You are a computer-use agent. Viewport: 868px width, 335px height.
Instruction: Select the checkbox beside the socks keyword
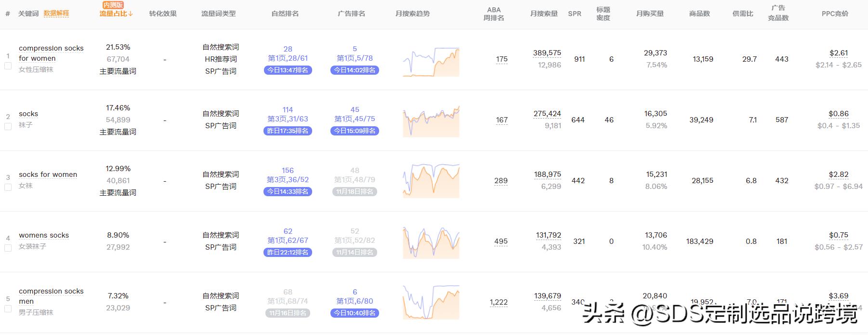point(8,127)
